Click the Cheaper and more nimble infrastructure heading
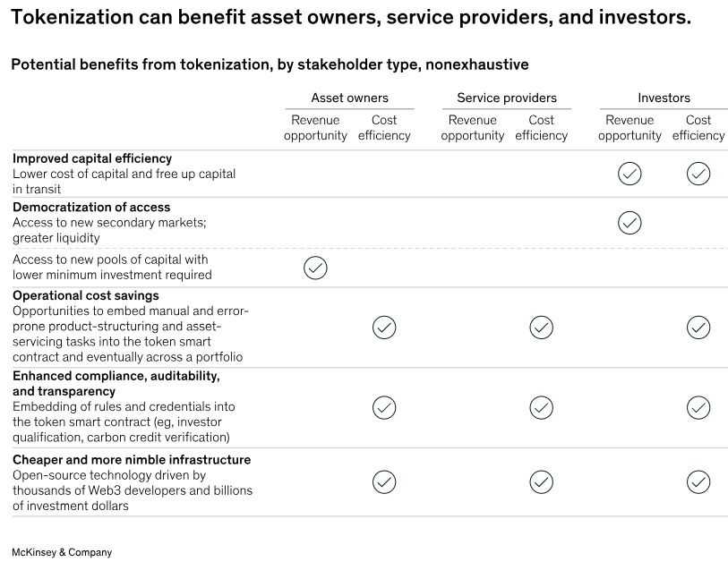 point(132,460)
